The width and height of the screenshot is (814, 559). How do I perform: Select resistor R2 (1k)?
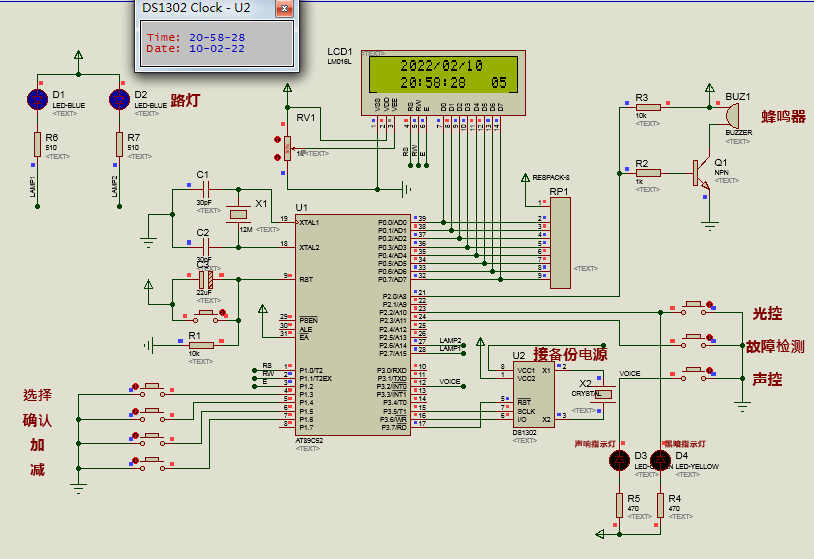648,173
